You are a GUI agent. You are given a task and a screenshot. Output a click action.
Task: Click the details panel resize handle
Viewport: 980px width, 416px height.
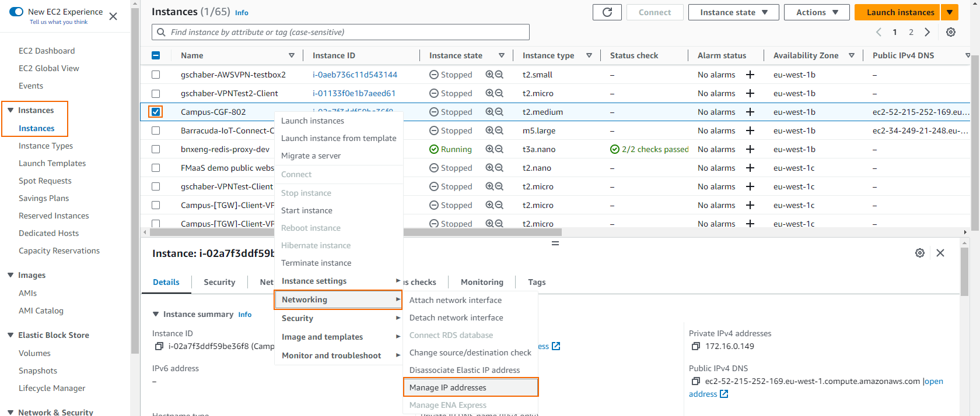coord(555,243)
